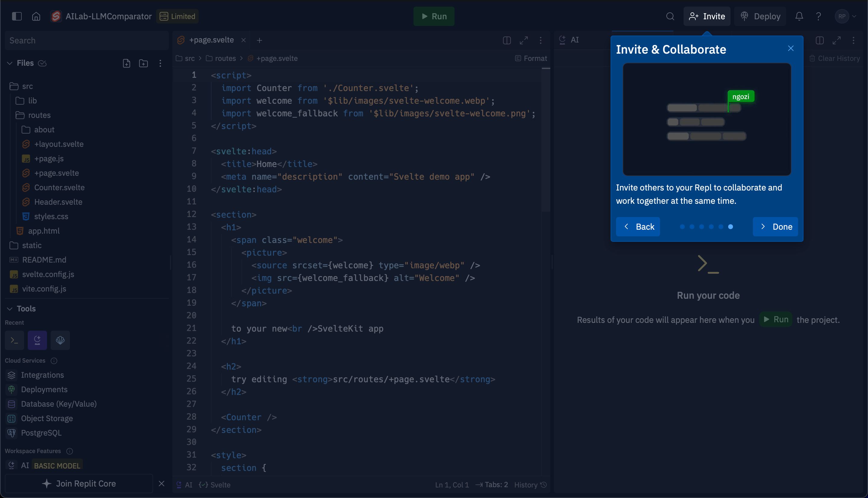Jump to first tour step dot
The height and width of the screenshot is (498, 868).
[x=682, y=226]
